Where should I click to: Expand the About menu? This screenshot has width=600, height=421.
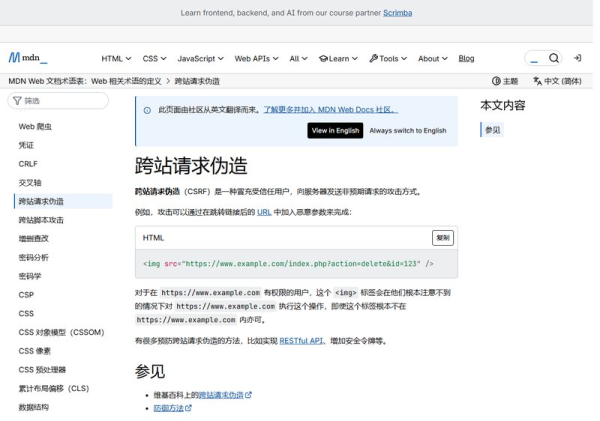pyautogui.click(x=433, y=59)
